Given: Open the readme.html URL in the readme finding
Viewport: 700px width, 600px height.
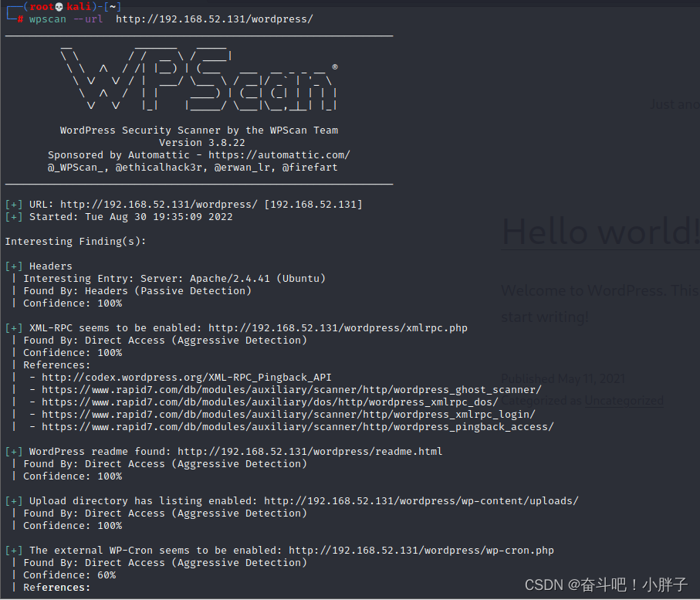Looking at the screenshot, I should [x=309, y=452].
